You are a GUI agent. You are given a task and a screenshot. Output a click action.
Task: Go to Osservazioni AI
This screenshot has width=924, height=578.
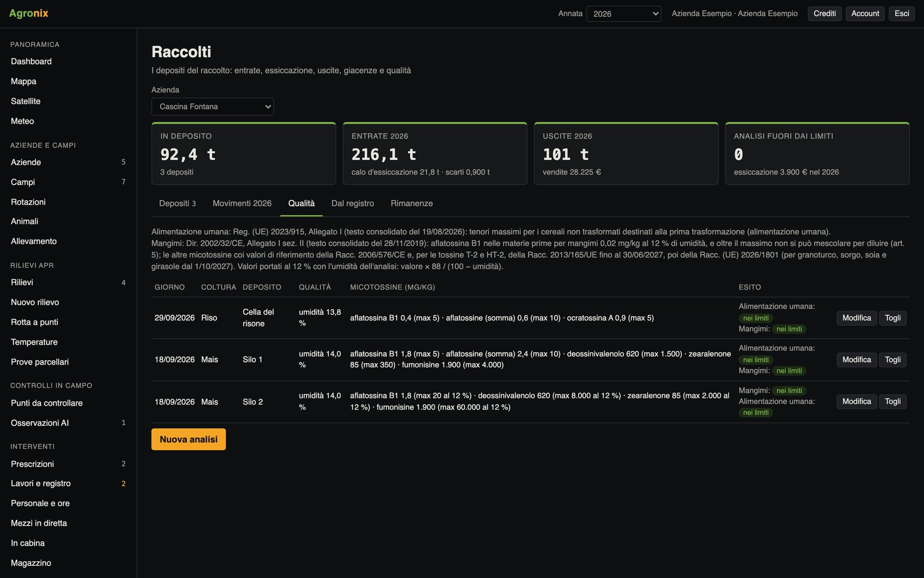coord(68,423)
